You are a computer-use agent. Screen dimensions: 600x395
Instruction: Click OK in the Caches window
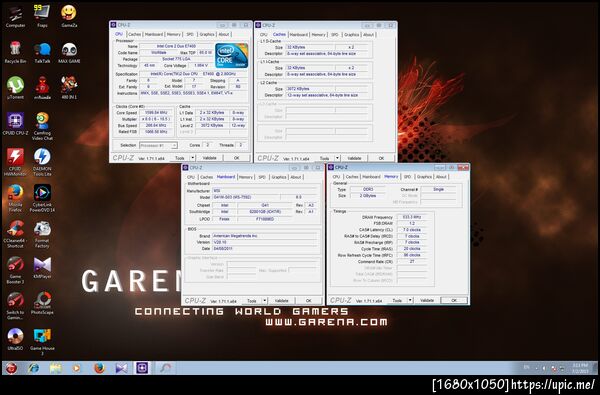tap(381, 158)
